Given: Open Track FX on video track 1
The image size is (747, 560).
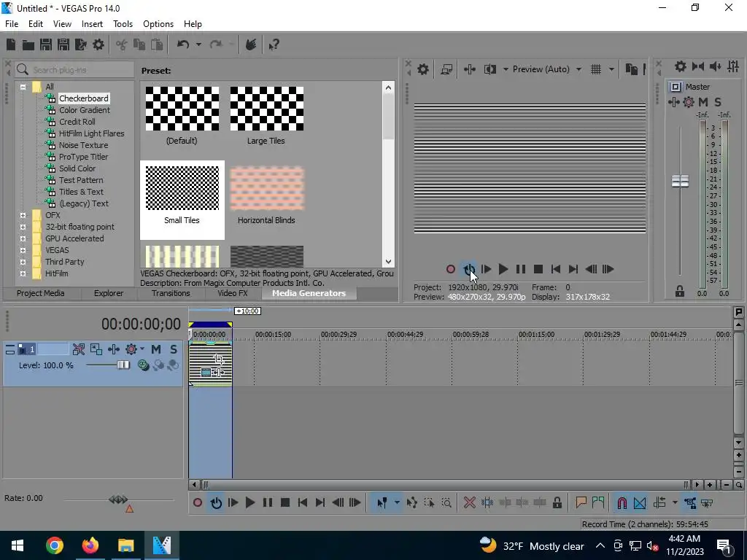Looking at the screenshot, I should click(x=113, y=349).
